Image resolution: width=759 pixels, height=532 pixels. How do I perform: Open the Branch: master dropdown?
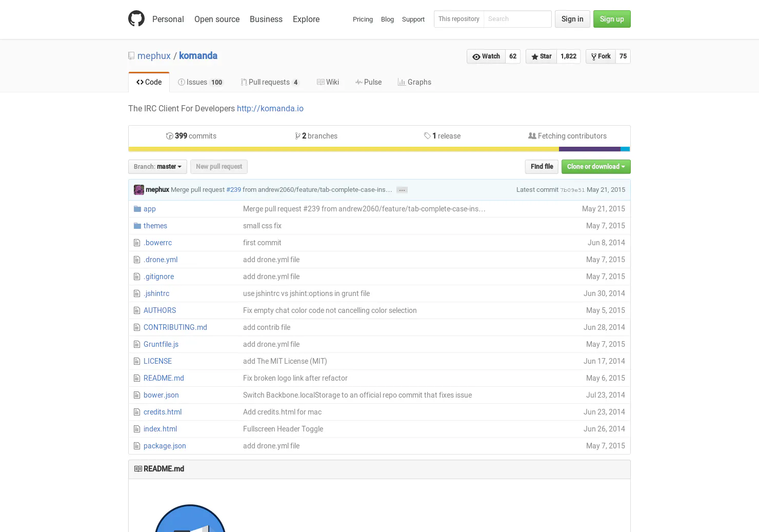(157, 167)
